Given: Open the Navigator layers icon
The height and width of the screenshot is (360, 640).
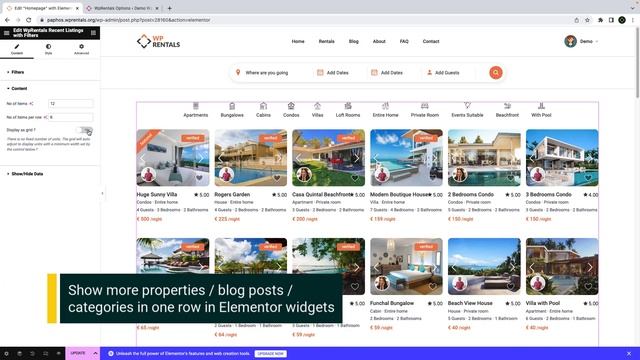Looking at the screenshot, I should pos(19,353).
